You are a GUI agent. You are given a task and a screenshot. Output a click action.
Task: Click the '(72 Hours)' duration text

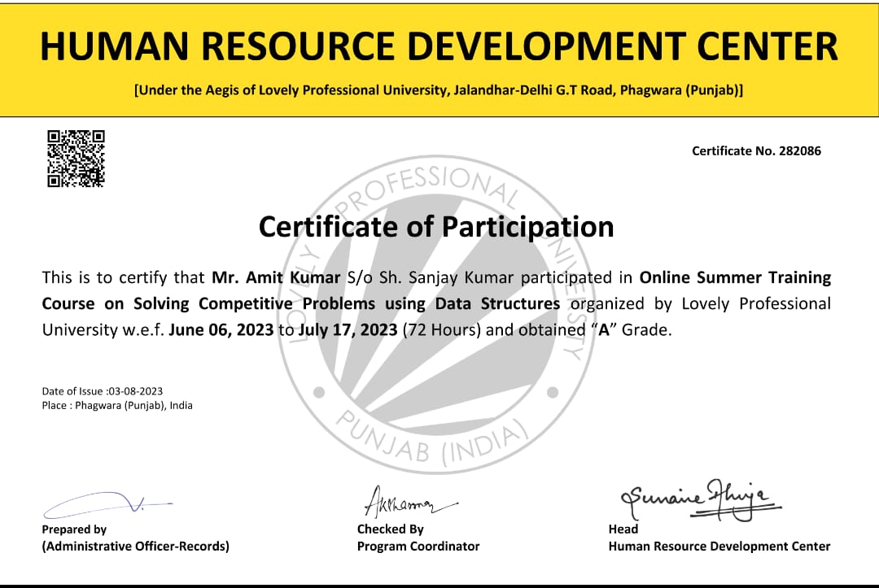442,330
